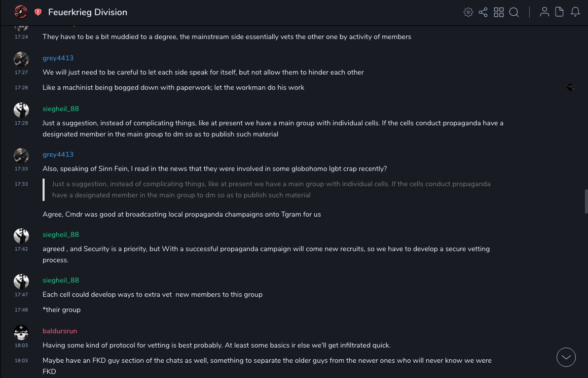
Task: Jump to latest with the down-chevron button
Action: [566, 357]
